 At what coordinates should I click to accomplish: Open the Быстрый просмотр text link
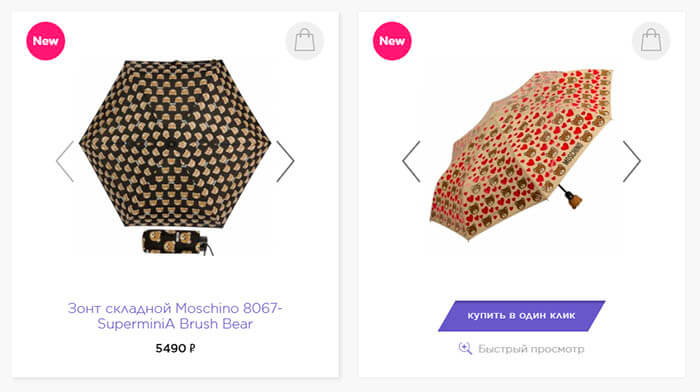pyautogui.click(x=531, y=349)
